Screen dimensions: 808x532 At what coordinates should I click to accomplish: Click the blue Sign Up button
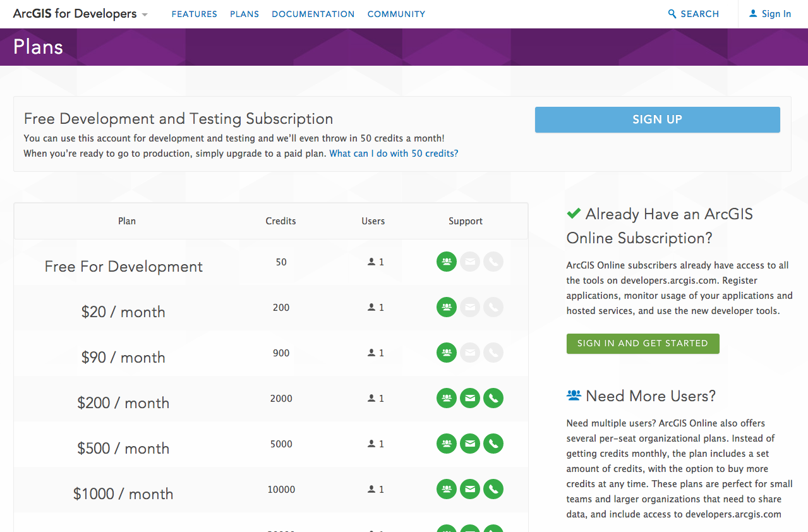(x=658, y=119)
